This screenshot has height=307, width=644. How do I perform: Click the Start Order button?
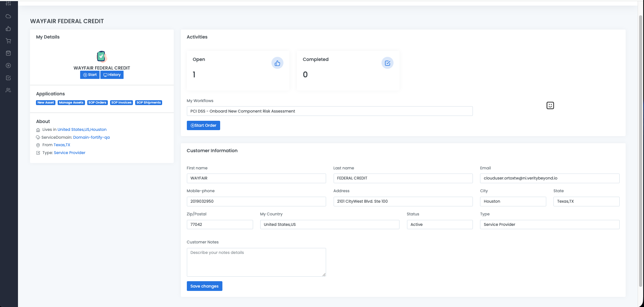[x=203, y=126]
